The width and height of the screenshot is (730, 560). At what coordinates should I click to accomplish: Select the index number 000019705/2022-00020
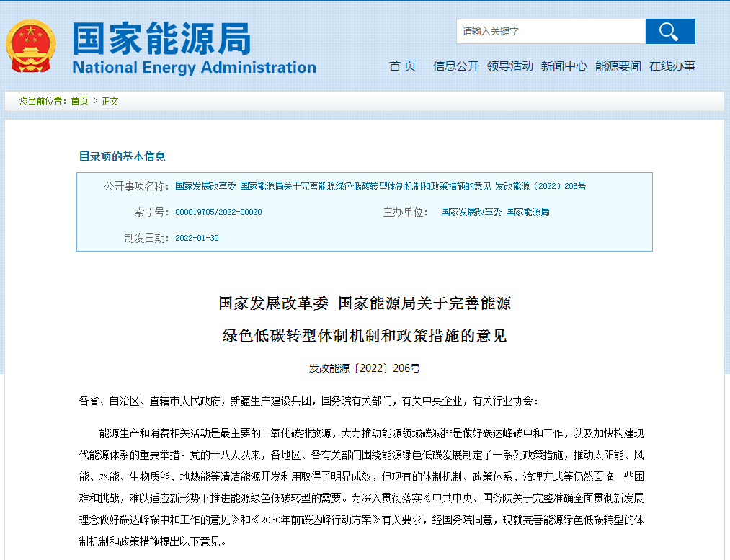coord(218,213)
